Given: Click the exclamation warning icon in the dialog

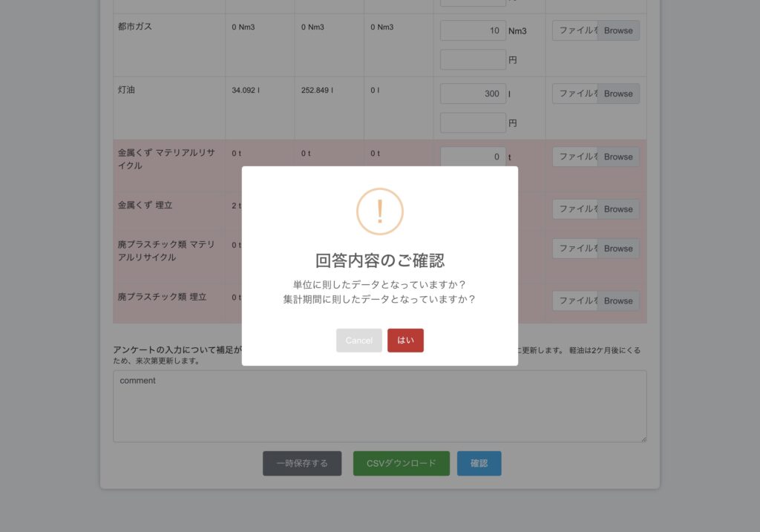Looking at the screenshot, I should [x=380, y=211].
